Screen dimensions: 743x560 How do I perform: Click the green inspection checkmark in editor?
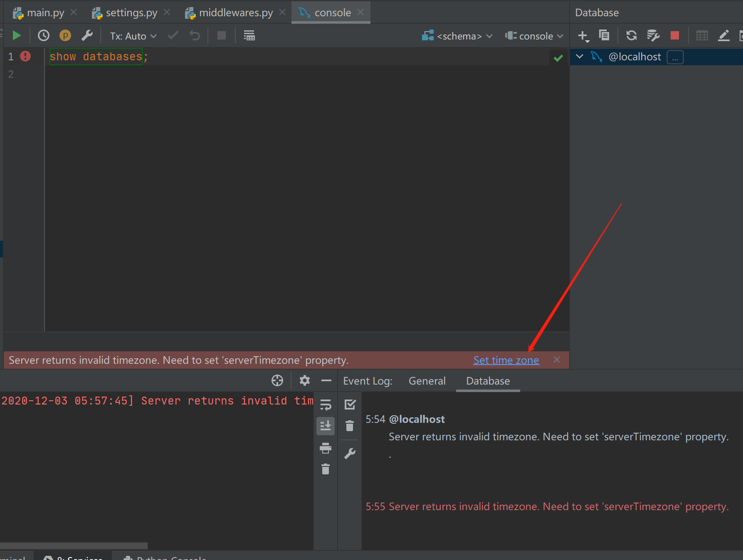point(558,58)
